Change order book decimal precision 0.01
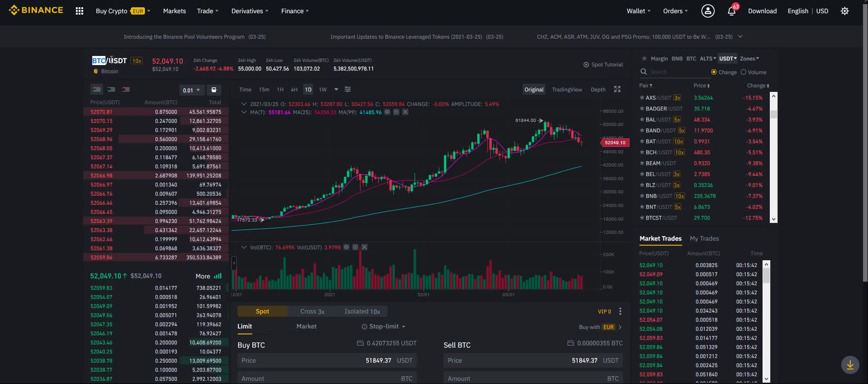 click(x=191, y=90)
